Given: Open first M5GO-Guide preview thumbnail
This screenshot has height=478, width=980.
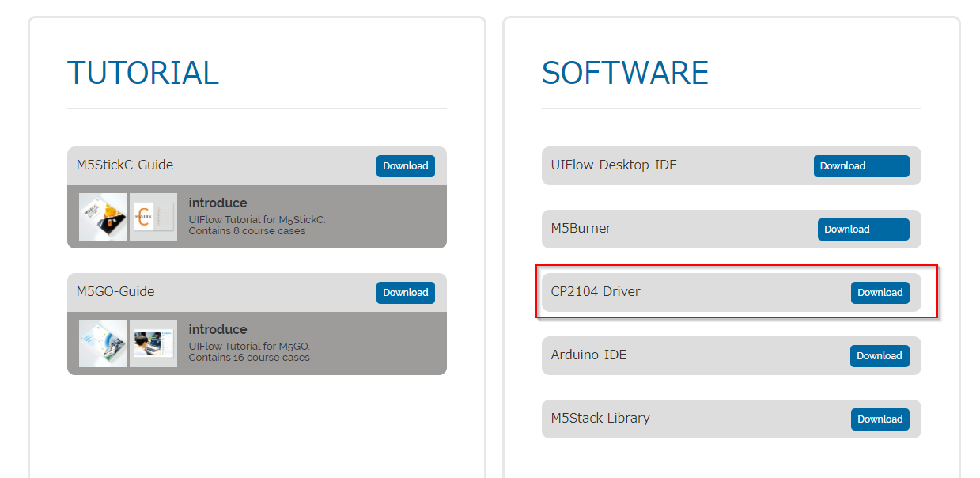Looking at the screenshot, I should coord(103,343).
